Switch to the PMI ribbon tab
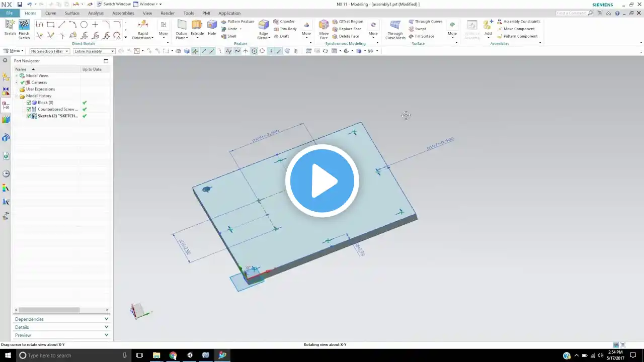 coord(206,13)
